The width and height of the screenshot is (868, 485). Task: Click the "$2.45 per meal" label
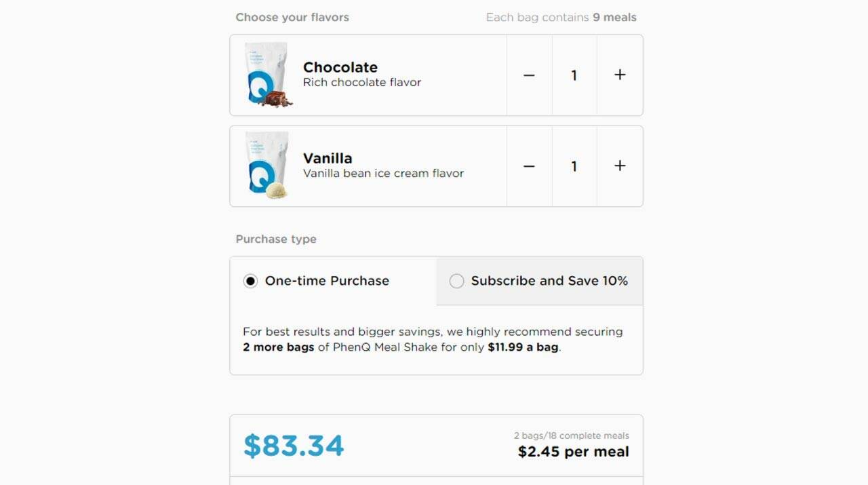click(573, 452)
